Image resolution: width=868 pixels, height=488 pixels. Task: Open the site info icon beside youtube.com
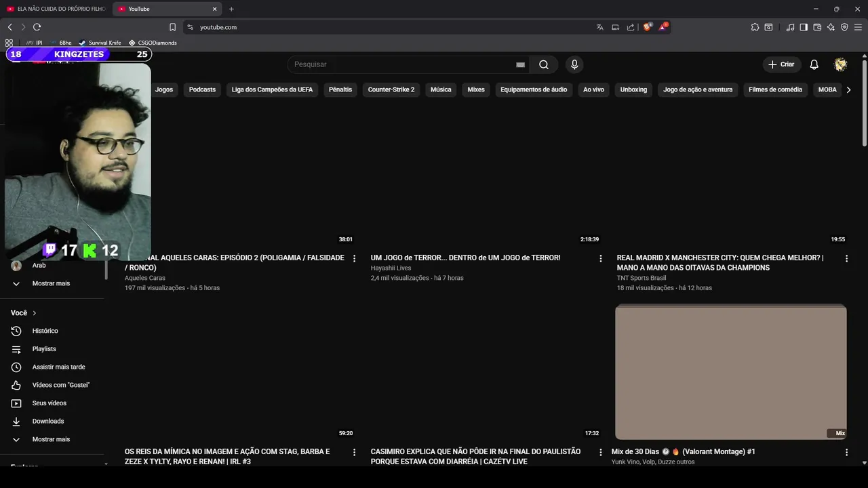tap(191, 27)
